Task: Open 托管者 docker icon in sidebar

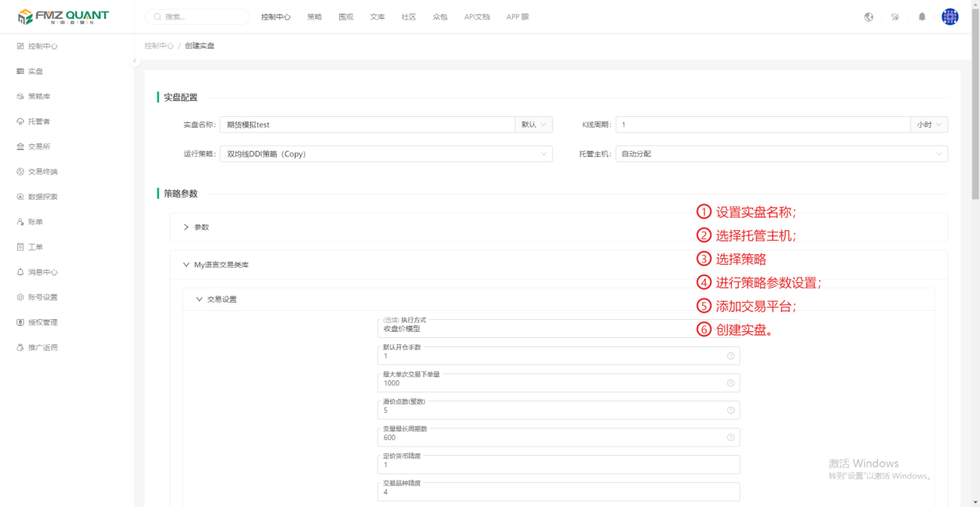Action: pos(20,121)
